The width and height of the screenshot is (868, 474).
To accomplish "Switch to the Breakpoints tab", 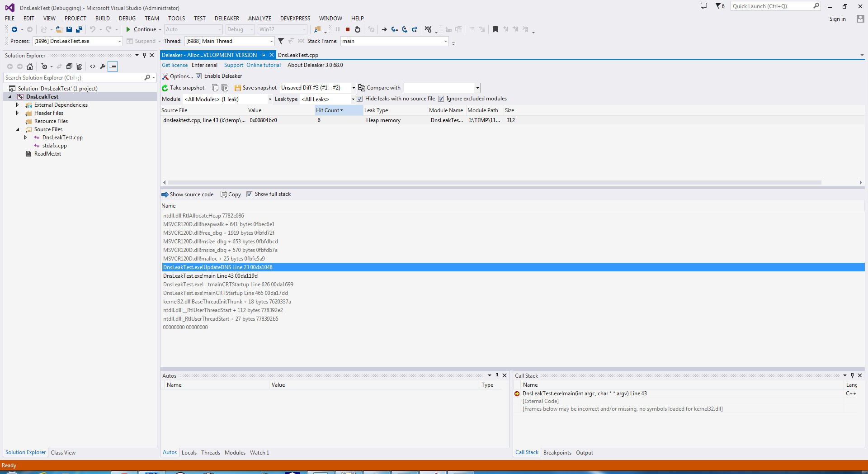I will click(x=557, y=453).
